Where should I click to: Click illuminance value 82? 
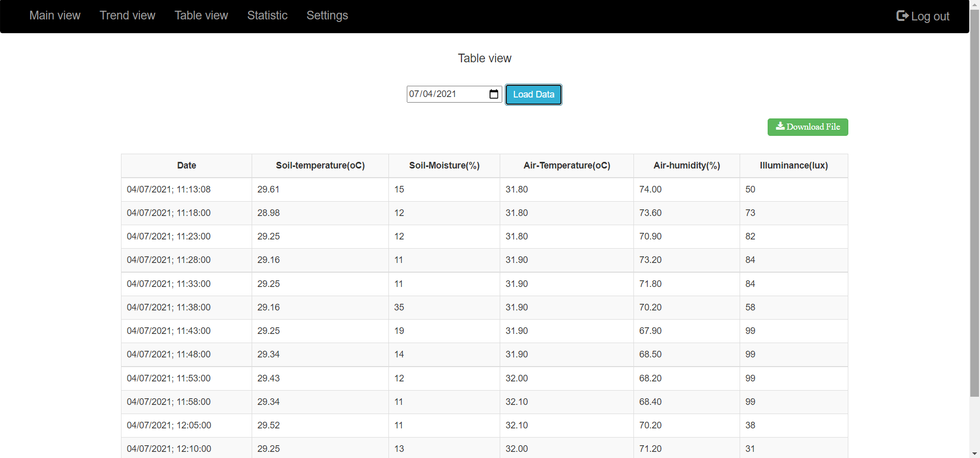pyautogui.click(x=750, y=236)
